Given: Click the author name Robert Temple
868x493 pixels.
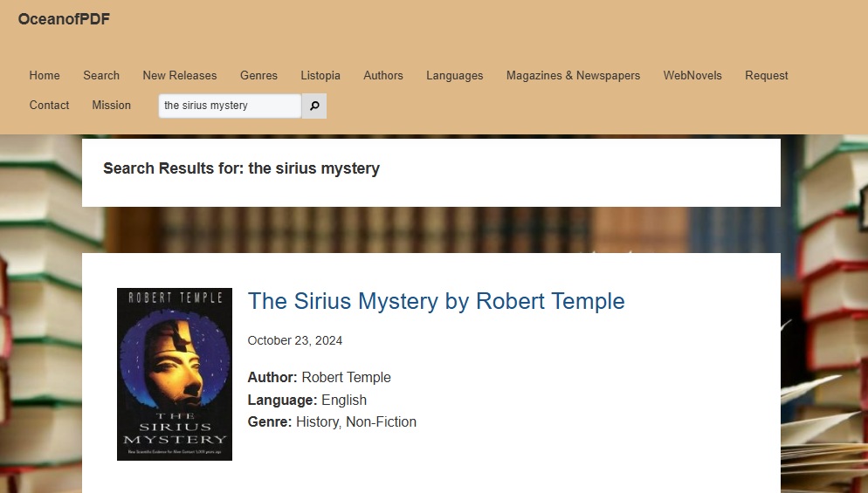Looking at the screenshot, I should point(346,378).
